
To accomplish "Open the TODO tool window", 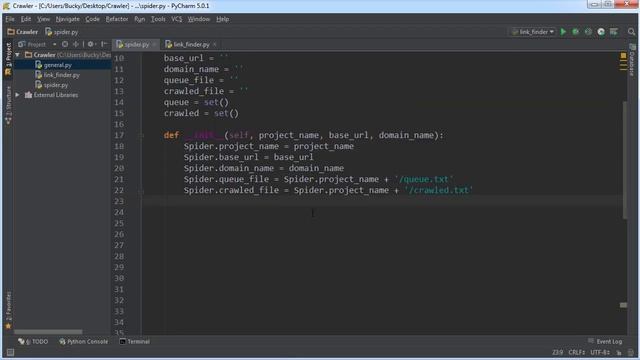I will (x=33, y=342).
